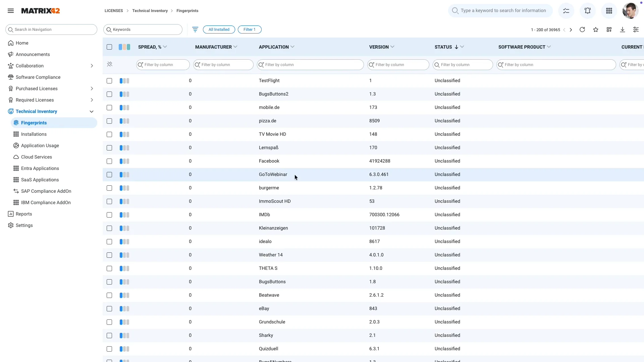Click the color legend header icon
This screenshot has height=362, width=644.
pyautogui.click(x=124, y=47)
